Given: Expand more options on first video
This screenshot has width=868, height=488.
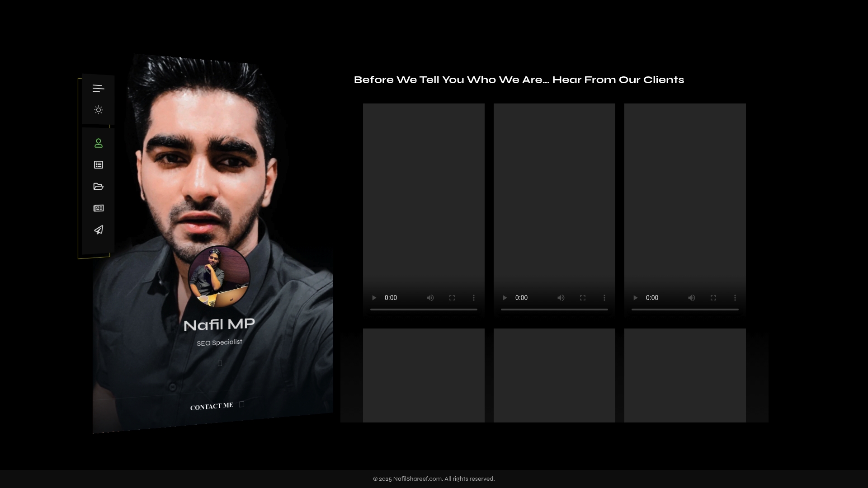Looking at the screenshot, I should pyautogui.click(x=474, y=298).
